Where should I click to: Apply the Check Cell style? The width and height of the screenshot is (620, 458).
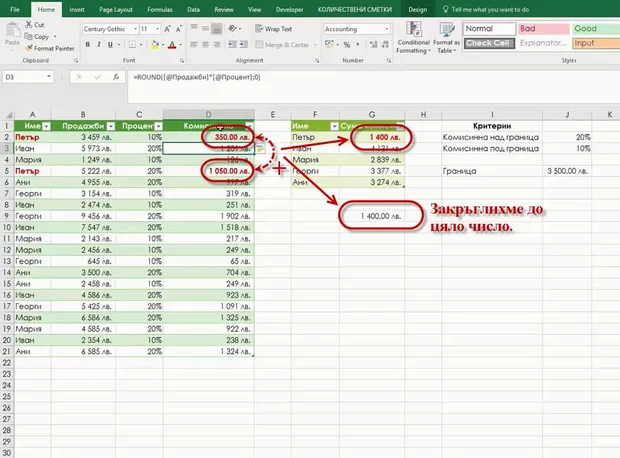point(490,43)
